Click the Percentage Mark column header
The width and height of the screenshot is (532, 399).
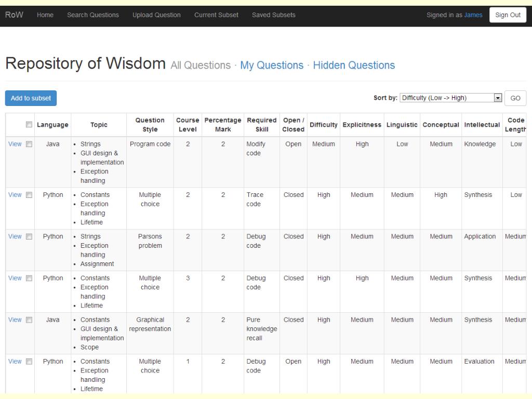pos(223,125)
